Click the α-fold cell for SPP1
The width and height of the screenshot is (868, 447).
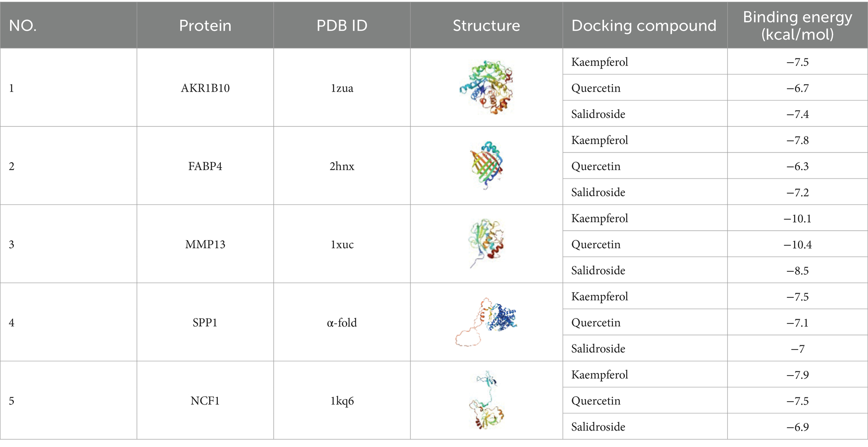coord(342,322)
